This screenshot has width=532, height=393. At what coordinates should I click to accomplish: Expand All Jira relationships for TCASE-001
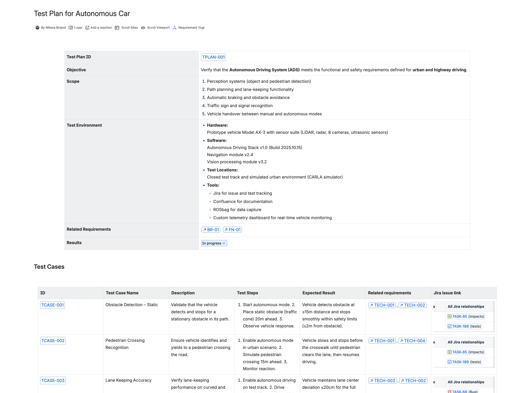(466, 306)
